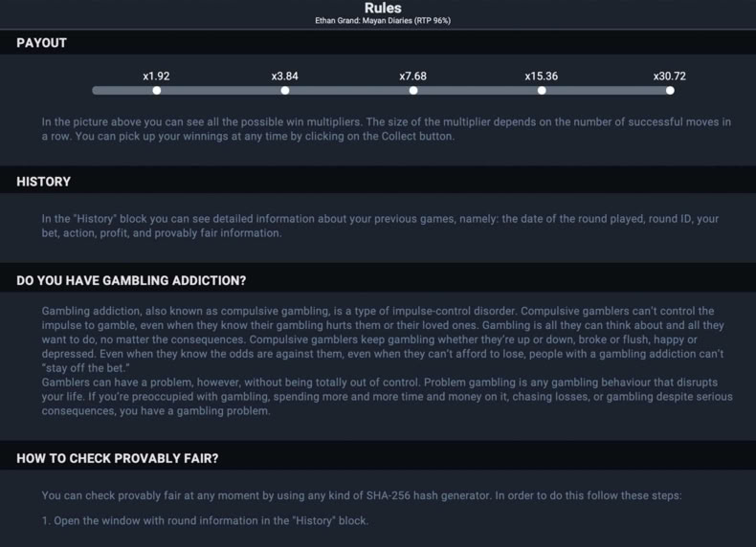Click the x7.68 multiplier label
Screen dimensions: 756x547
[413, 77]
